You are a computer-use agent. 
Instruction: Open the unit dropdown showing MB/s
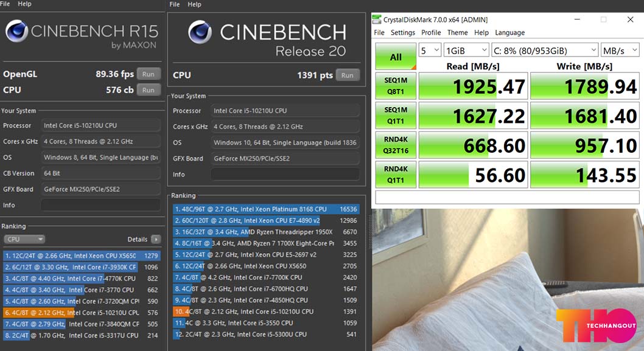[x=620, y=50]
